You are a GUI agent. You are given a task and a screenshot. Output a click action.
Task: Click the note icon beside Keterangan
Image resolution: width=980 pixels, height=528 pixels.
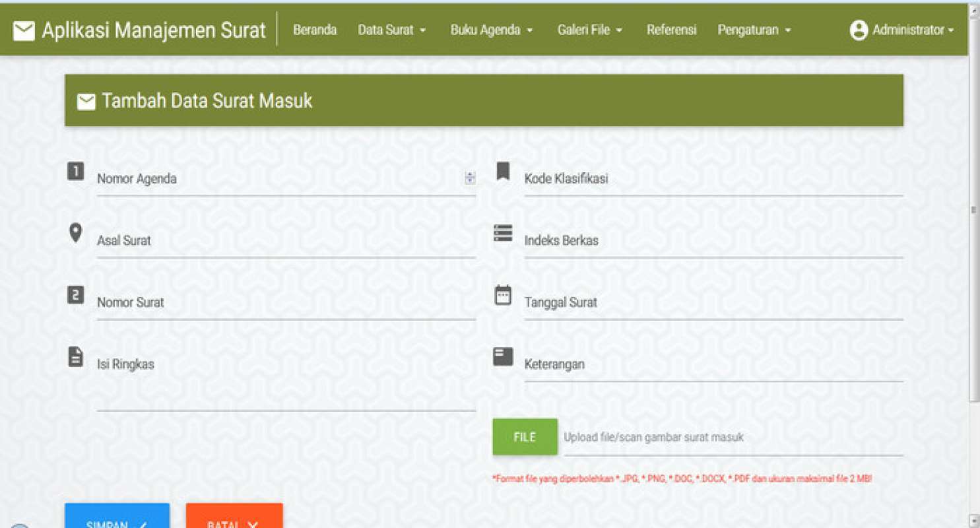(503, 356)
